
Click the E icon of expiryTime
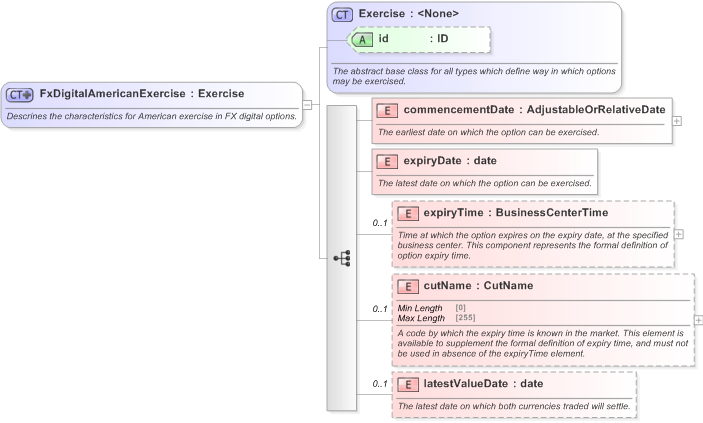tap(408, 214)
